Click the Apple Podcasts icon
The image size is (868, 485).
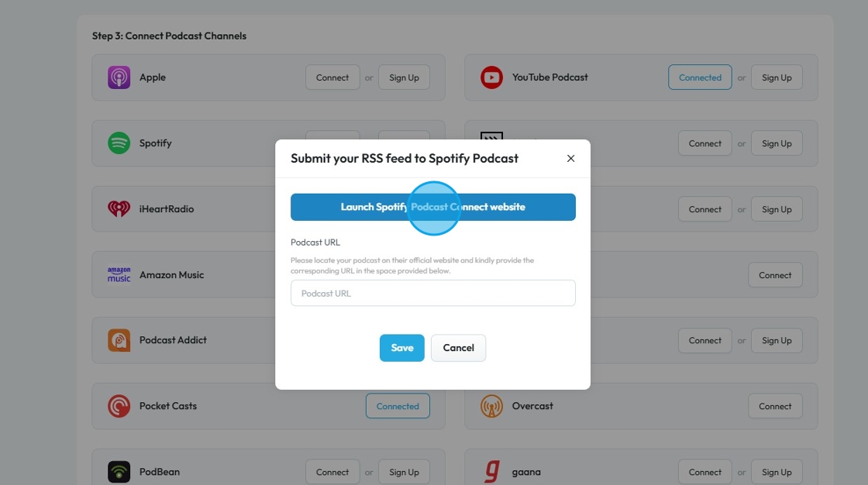pos(119,77)
